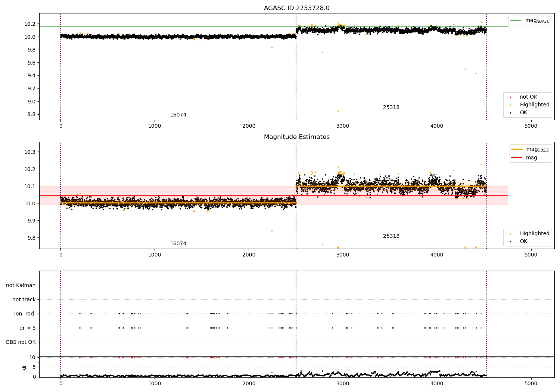Click the 10.1 tick on middle plot y-axis
This screenshot has height=392, width=560.
point(30,186)
